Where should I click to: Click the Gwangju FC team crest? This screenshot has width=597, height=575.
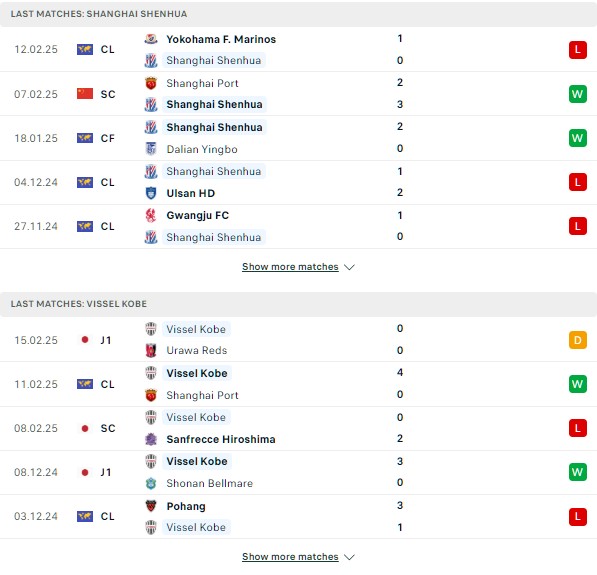click(x=151, y=215)
